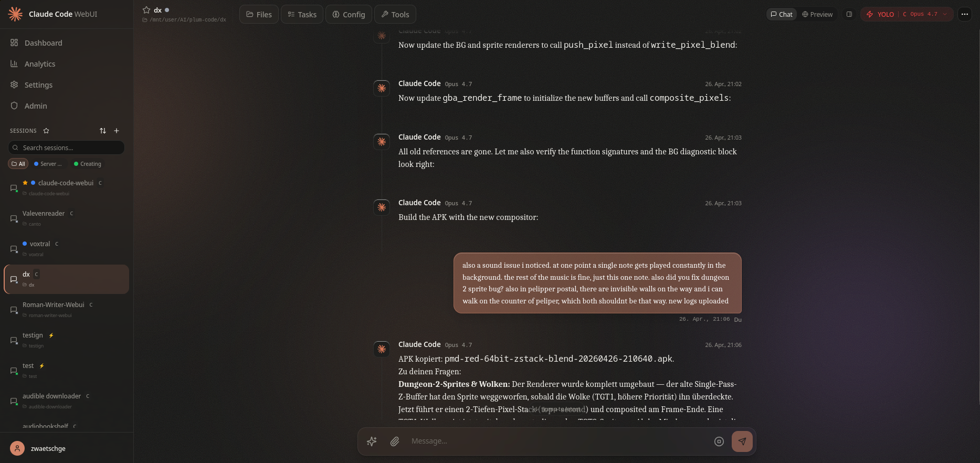
Task: Filter sessions by Server status
Action: 48,164
